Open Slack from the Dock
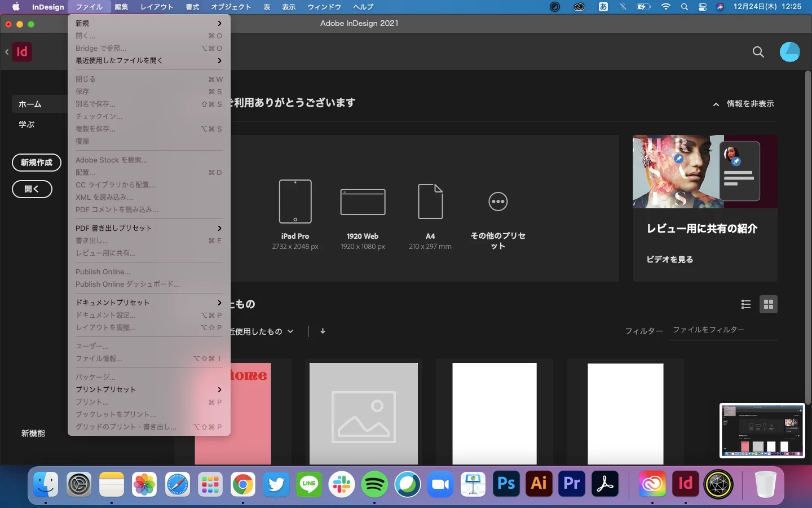The image size is (812, 508). pyautogui.click(x=342, y=484)
